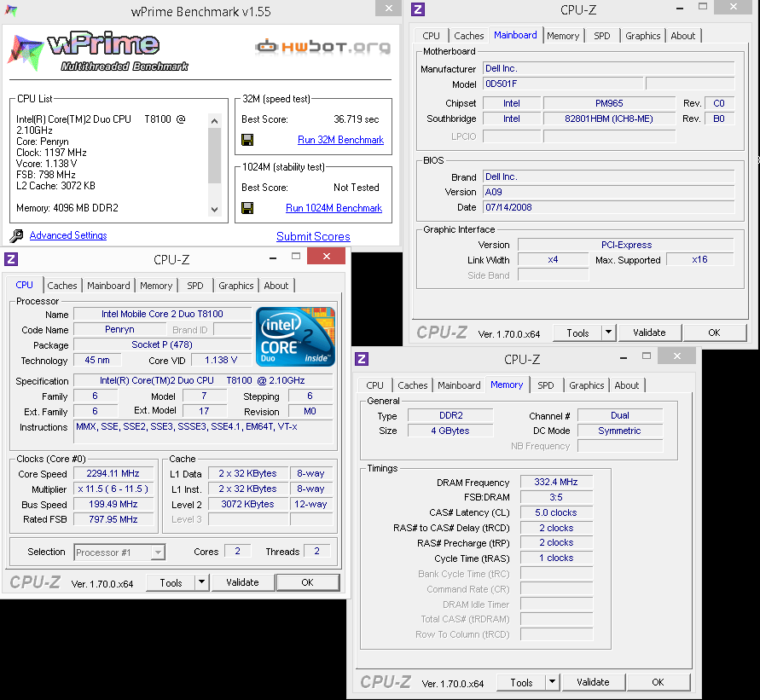Maximize the CPU-Z Mainboard window
Image resolution: width=760 pixels, height=700 pixels.
703,7
